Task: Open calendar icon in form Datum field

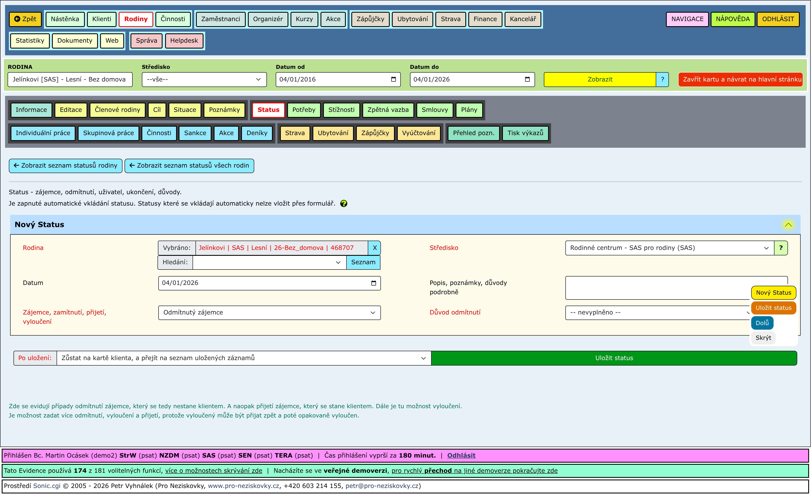Action: [373, 283]
